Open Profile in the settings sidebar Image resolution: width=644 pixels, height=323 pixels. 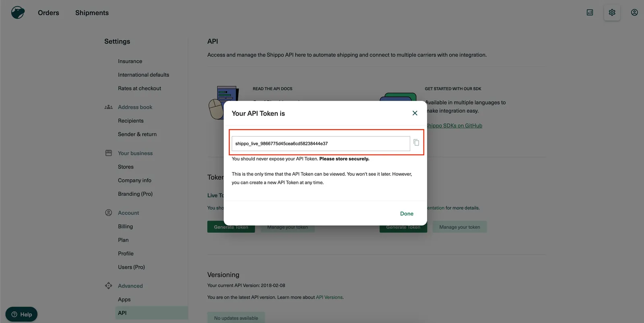point(126,253)
